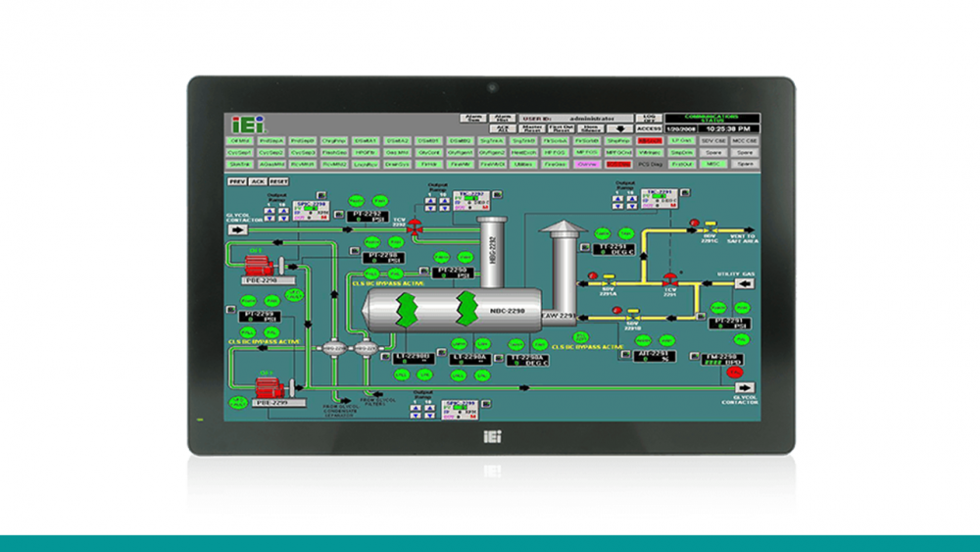Select shutdown valve SDV 2291C
The width and height of the screenshot is (980, 552).
click(x=710, y=228)
